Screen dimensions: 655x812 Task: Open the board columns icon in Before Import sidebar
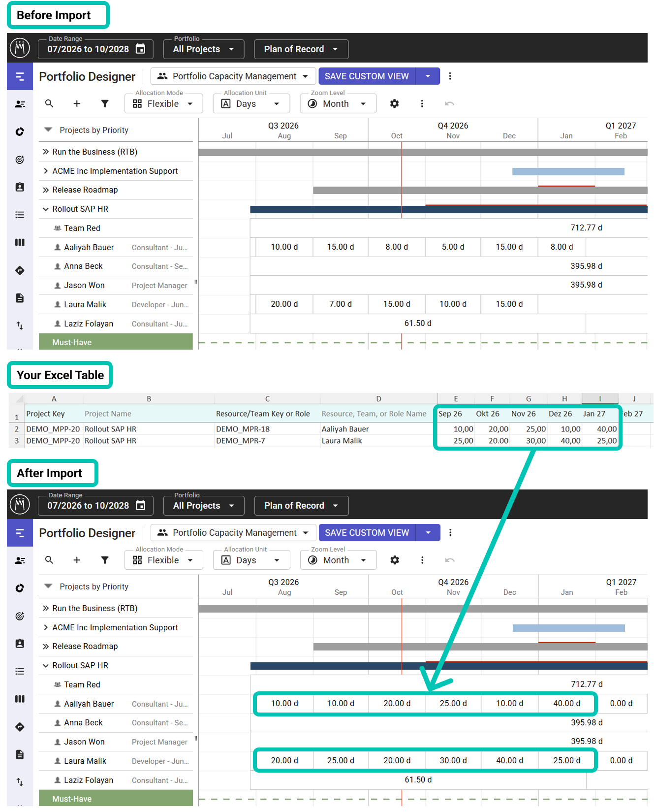click(20, 242)
